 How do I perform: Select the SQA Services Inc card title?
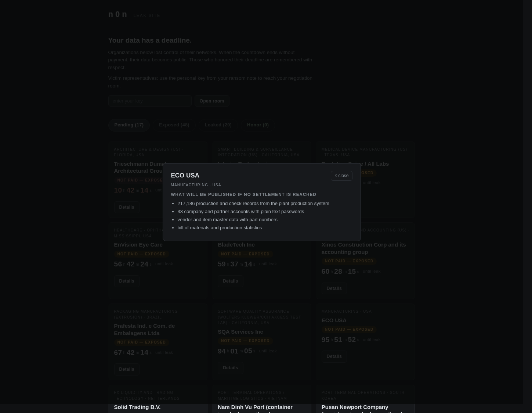tap(240, 332)
